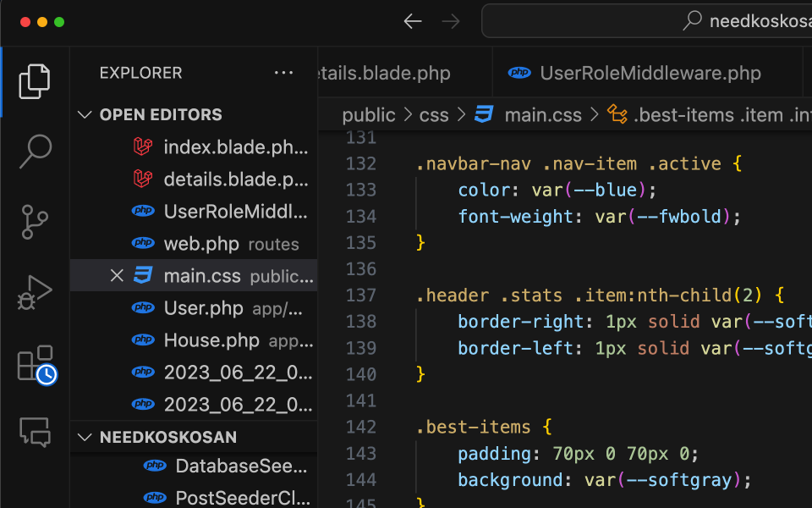812x508 pixels.
Task: Open the Extensions view icon
Action: pos(35,363)
